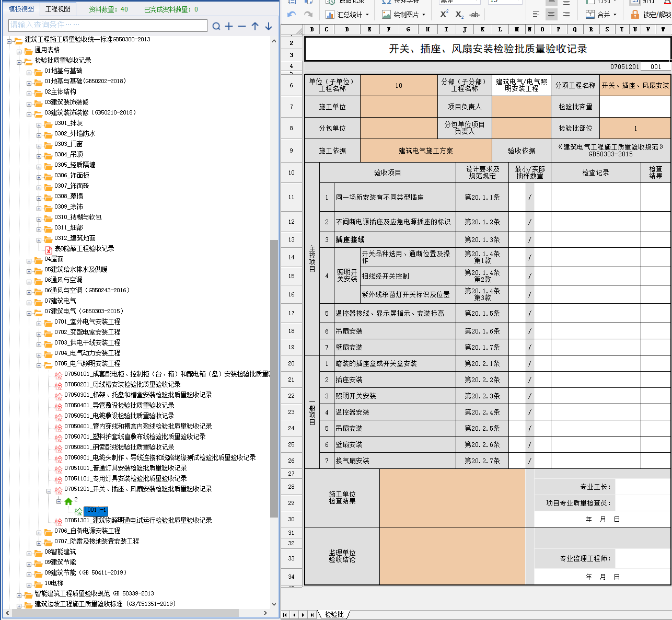Select folder 0310_裱糊与软包
The height and width of the screenshot is (620, 672).
click(78, 217)
